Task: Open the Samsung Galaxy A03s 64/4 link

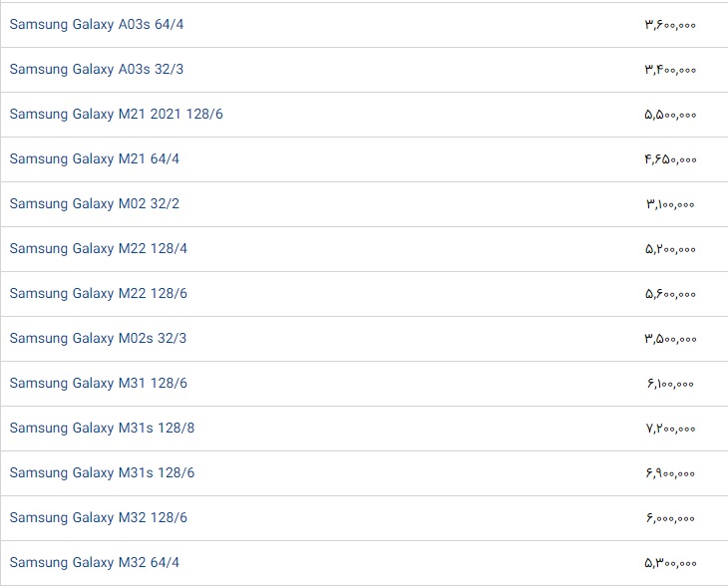Action: [x=97, y=24]
